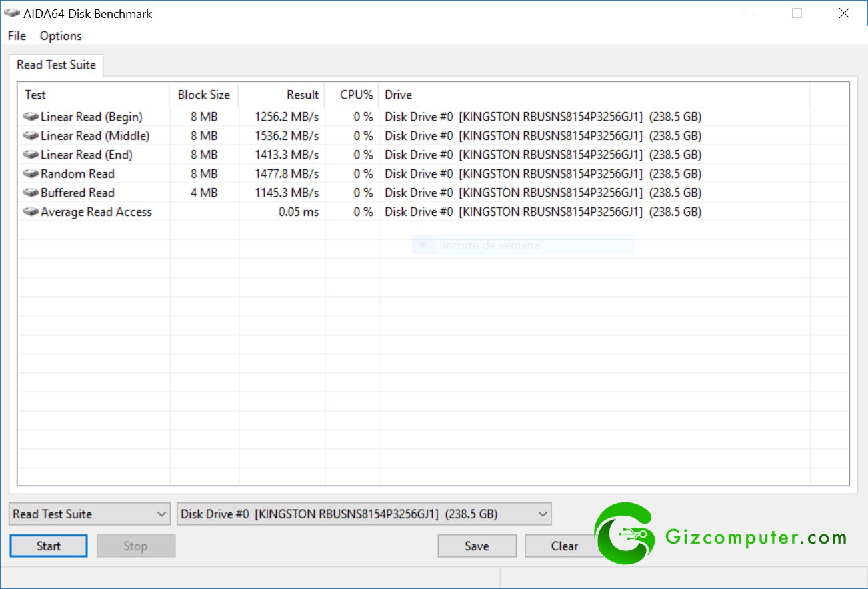Minimize the AIDA64 Disk Benchmark window

(x=750, y=13)
